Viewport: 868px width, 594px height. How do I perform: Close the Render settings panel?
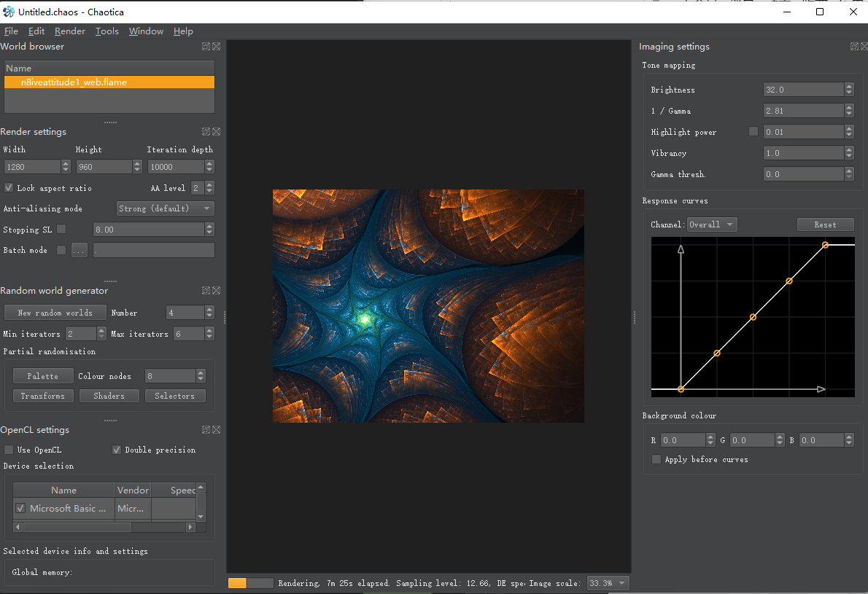coord(216,132)
